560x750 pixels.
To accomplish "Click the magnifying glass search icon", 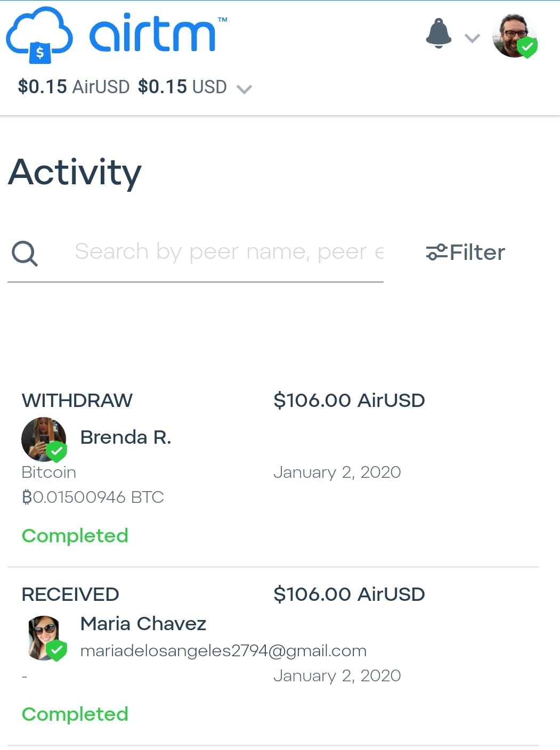I will click(x=25, y=253).
